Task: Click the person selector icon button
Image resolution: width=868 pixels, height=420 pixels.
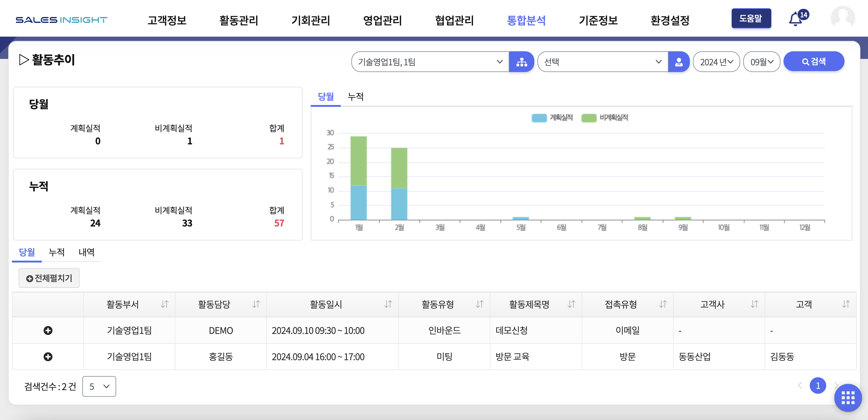Action: [x=679, y=62]
